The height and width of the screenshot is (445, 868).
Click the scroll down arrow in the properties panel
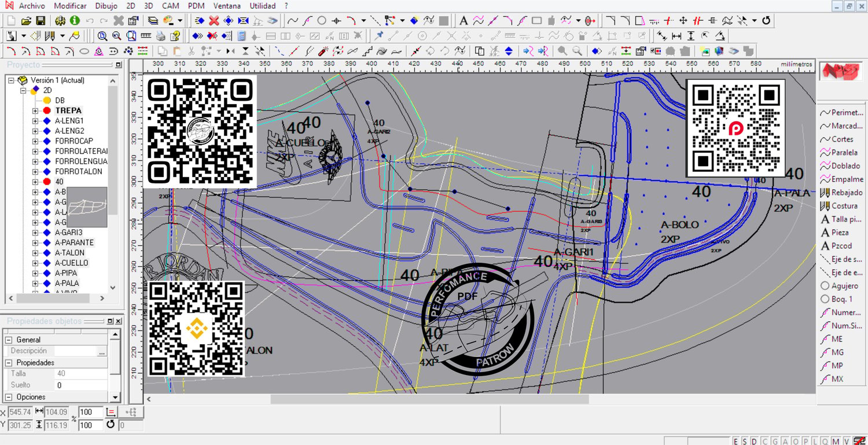click(115, 398)
